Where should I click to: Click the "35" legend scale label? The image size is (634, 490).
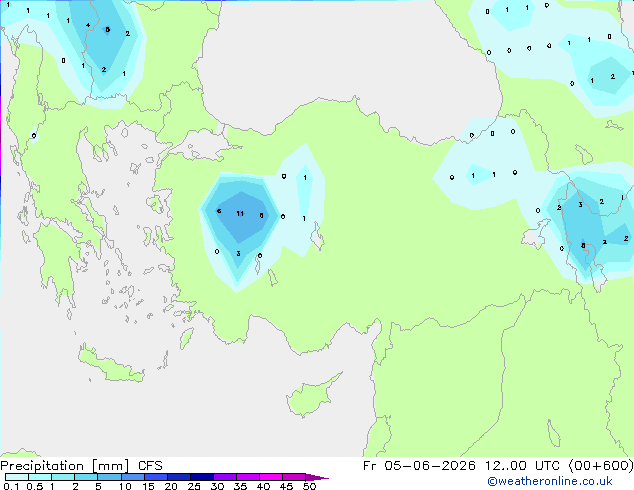tap(240, 486)
